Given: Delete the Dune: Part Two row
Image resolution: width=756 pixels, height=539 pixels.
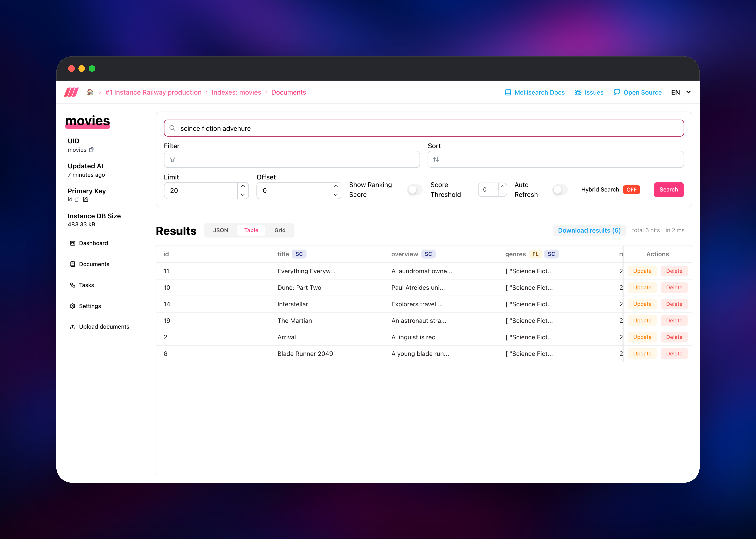Looking at the screenshot, I should pyautogui.click(x=674, y=288).
